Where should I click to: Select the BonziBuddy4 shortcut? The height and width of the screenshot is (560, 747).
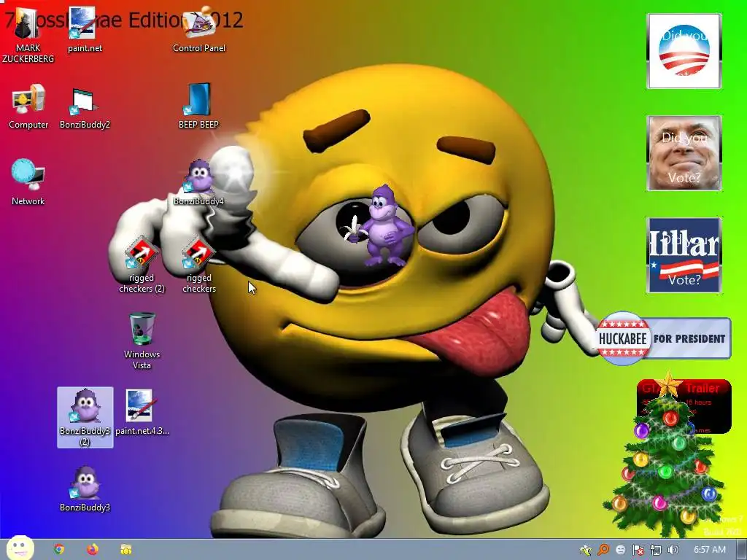click(x=198, y=183)
